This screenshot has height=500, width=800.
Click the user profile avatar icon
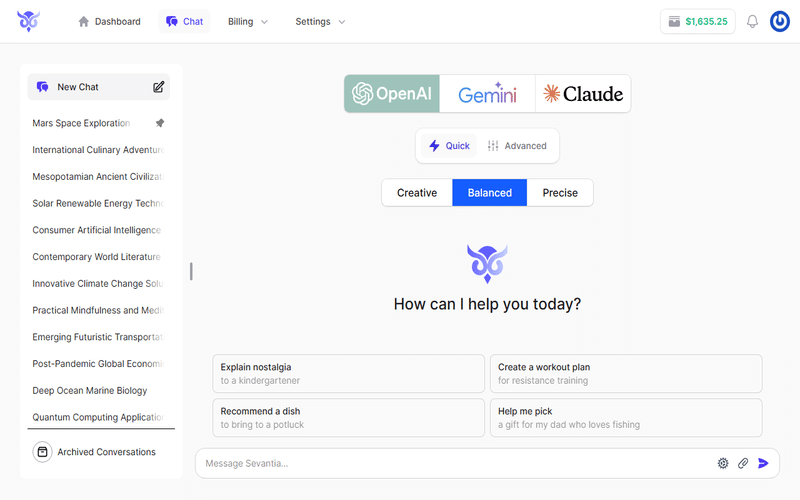780,22
